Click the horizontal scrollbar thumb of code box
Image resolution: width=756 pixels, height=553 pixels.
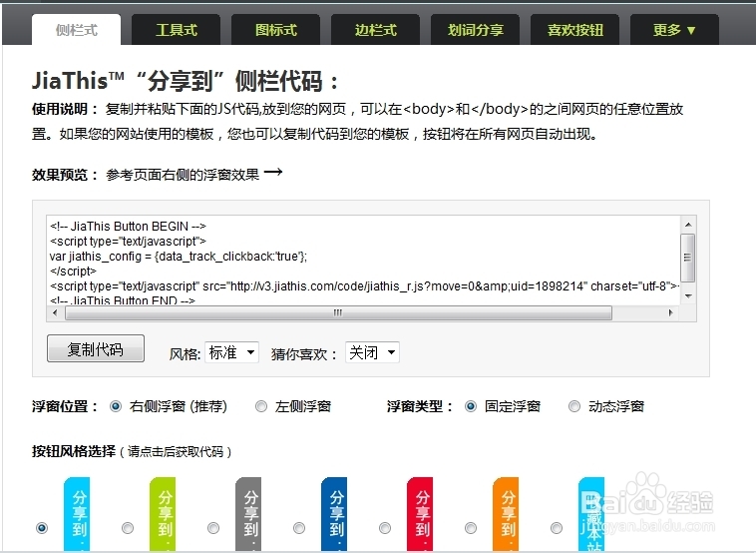click(x=338, y=312)
